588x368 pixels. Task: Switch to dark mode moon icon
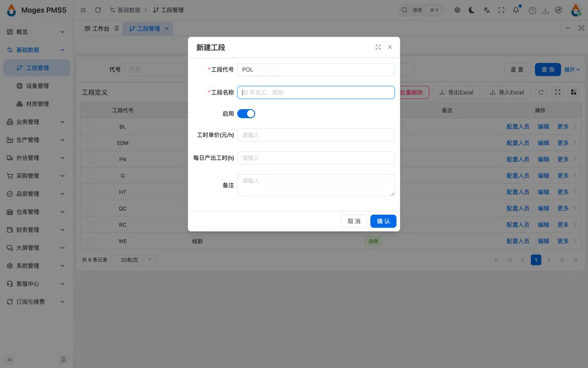point(472,10)
